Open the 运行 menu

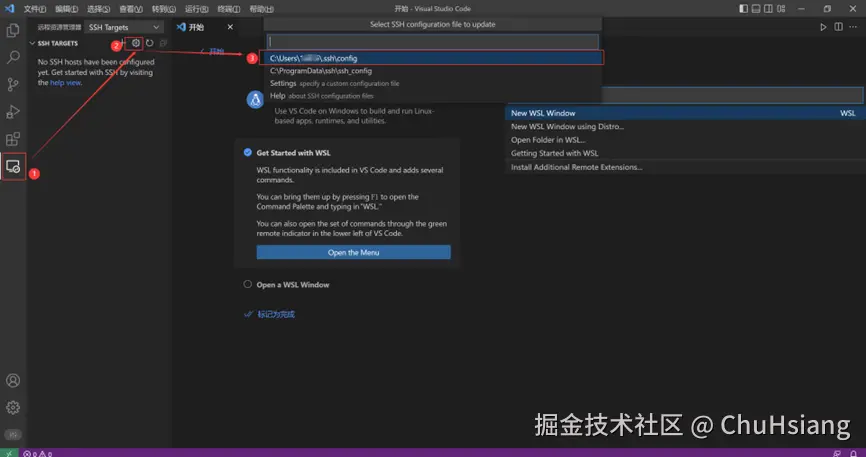point(197,9)
